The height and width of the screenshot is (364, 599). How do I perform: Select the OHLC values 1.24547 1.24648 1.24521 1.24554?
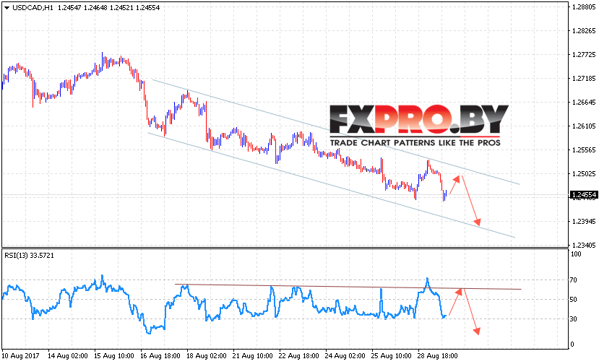108,8
